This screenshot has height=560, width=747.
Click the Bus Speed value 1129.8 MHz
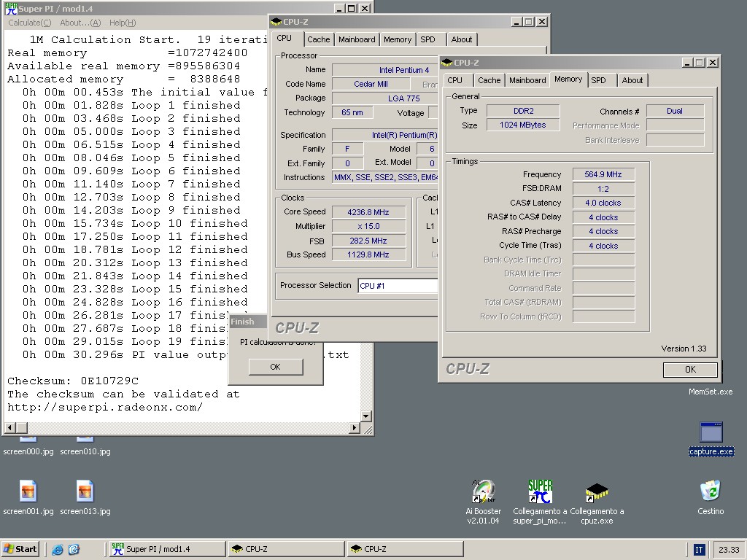tap(368, 254)
